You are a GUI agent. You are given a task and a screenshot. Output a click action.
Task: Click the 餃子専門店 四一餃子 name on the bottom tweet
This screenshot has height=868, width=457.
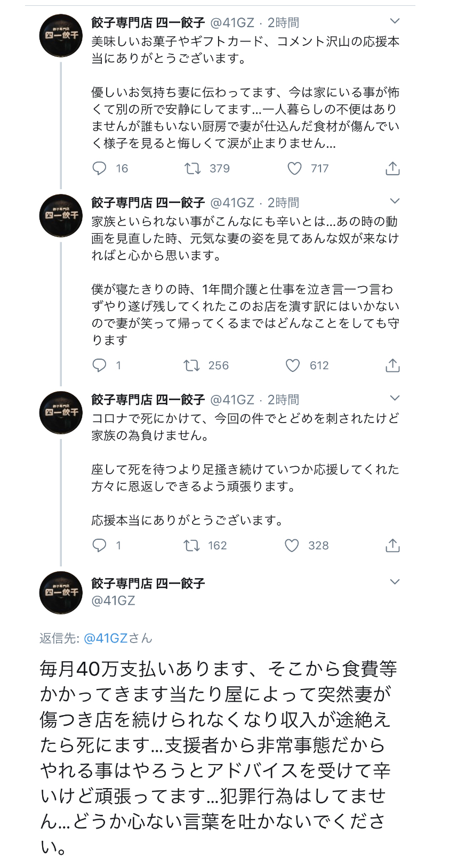pyautogui.click(x=148, y=583)
